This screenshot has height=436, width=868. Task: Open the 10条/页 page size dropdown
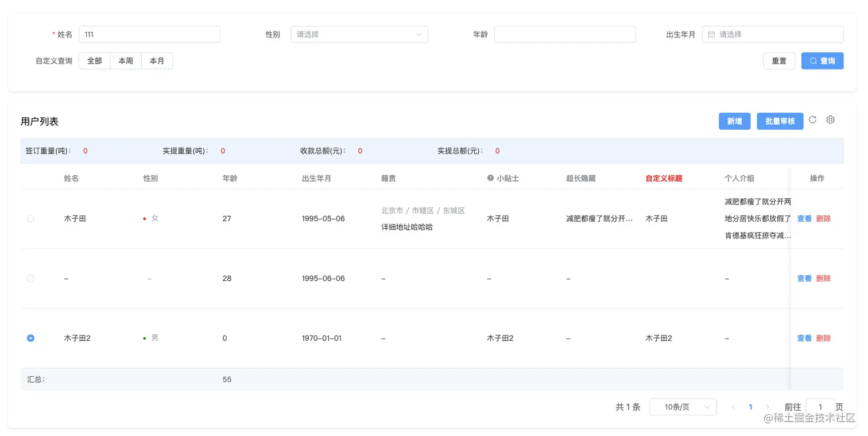tap(683, 407)
